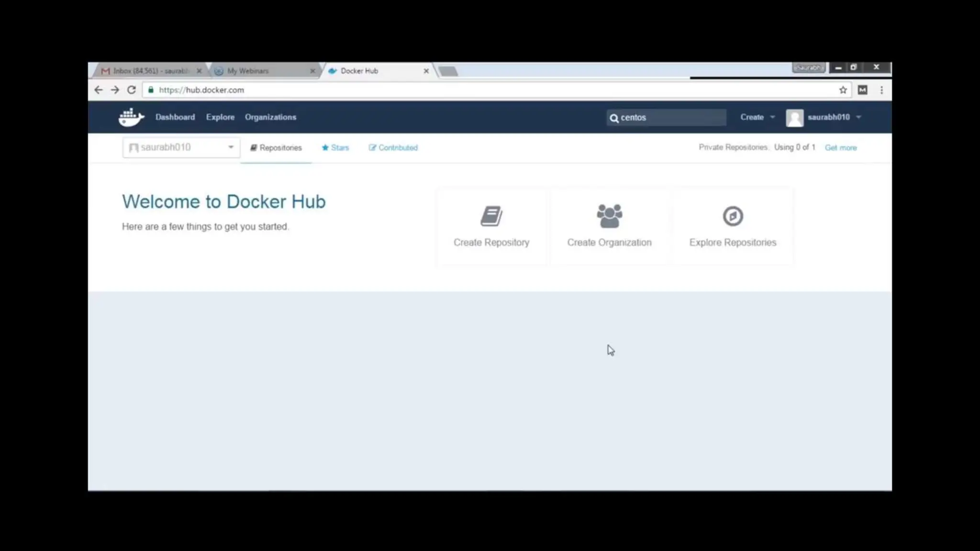The width and height of the screenshot is (980, 551).
Task: Click the user avatar thumbnail
Action: pos(794,118)
